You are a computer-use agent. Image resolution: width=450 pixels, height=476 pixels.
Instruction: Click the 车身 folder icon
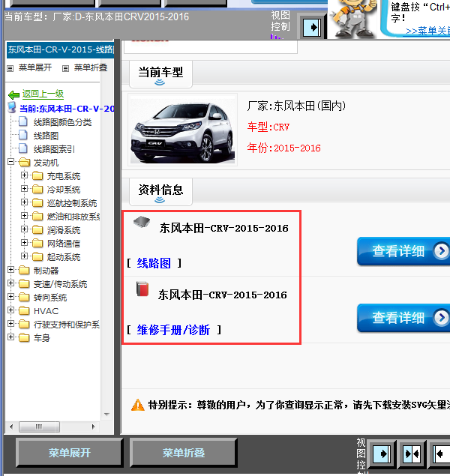[24, 338]
